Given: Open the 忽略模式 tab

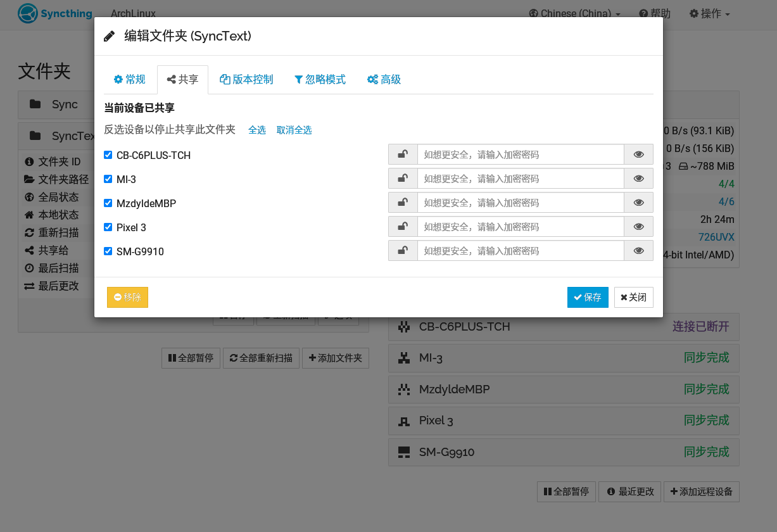Looking at the screenshot, I should pos(320,79).
